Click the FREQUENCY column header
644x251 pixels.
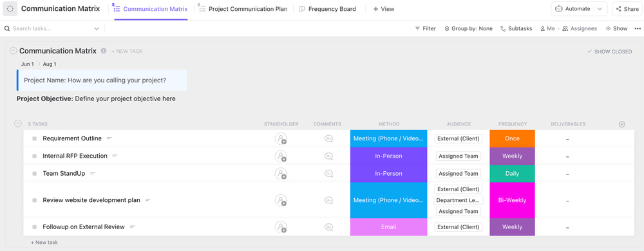tap(513, 124)
